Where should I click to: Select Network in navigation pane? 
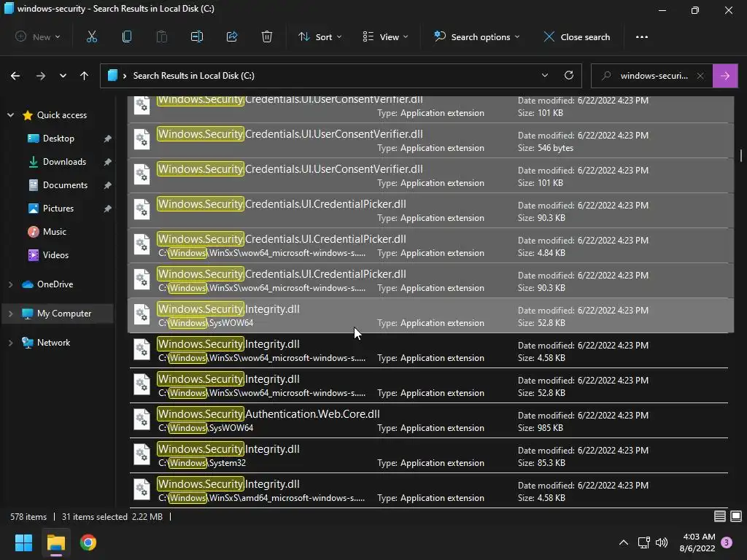point(53,343)
